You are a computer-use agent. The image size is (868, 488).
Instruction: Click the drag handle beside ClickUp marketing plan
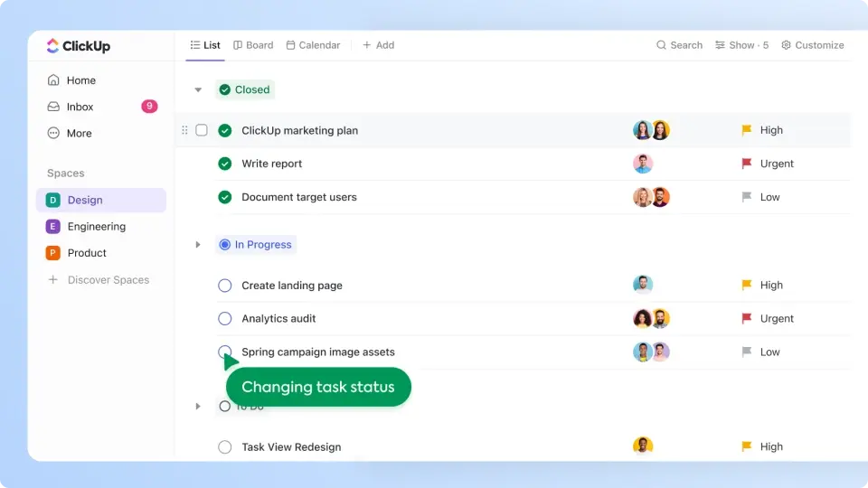pyautogui.click(x=184, y=130)
